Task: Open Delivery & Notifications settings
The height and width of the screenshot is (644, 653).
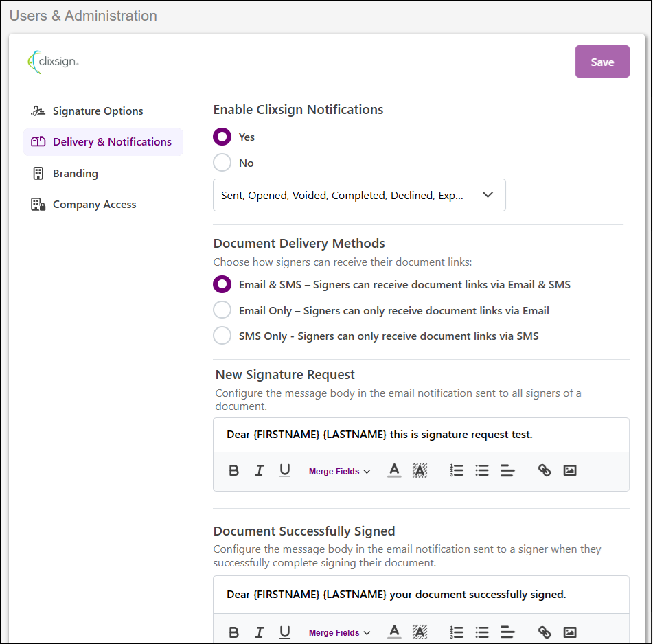Action: click(x=103, y=142)
